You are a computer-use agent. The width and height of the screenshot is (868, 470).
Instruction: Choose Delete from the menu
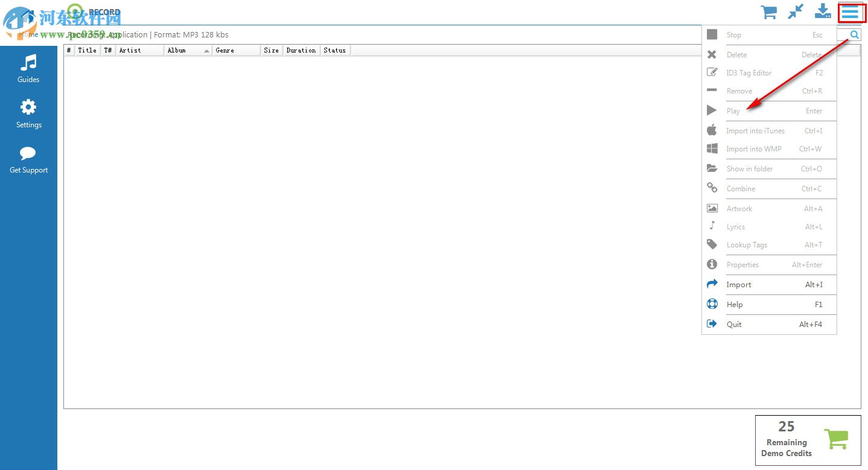tap(769, 55)
